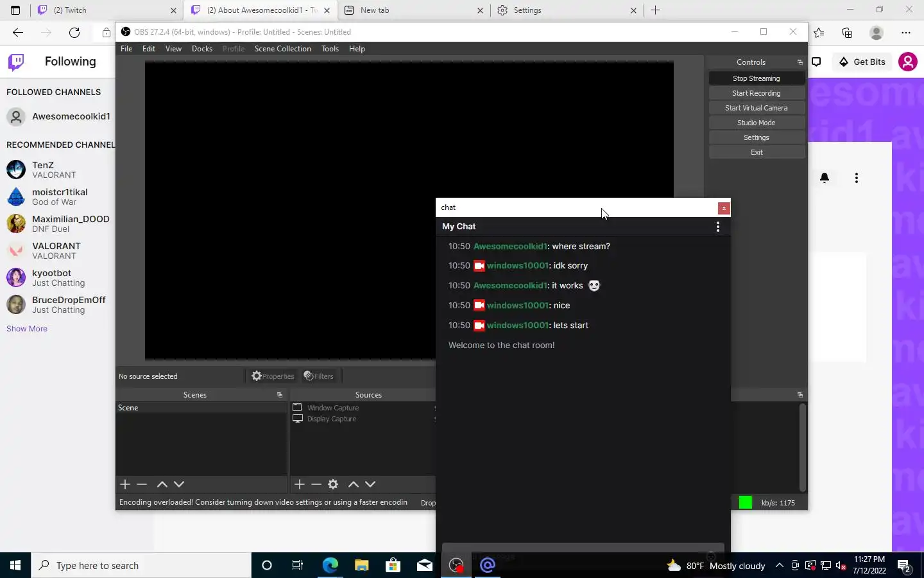Screen dimensions: 924x578
Task: Open the channel's three-dot more options
Action: coord(857,178)
